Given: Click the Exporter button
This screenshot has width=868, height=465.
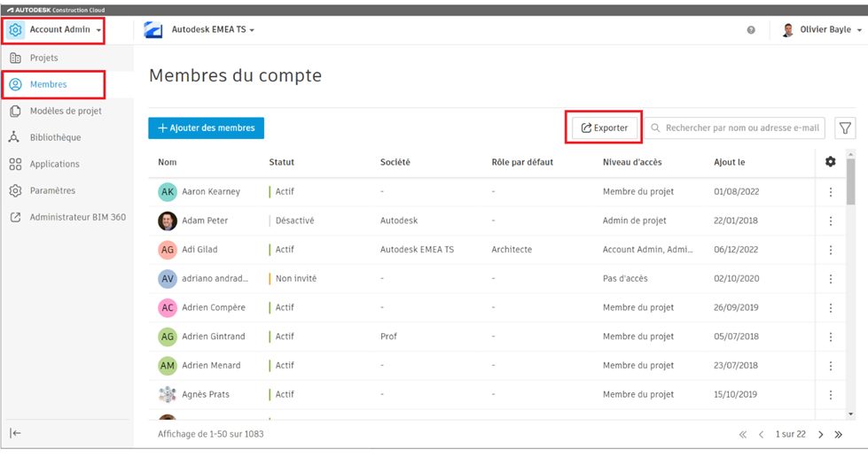Looking at the screenshot, I should pyautogui.click(x=604, y=128).
